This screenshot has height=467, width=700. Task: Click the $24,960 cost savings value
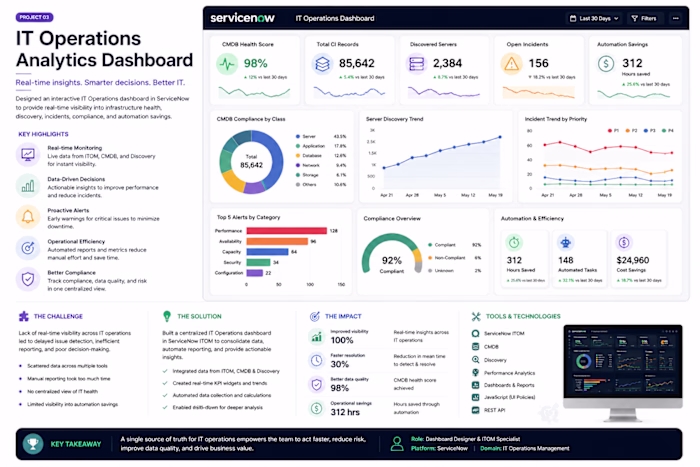633,260
